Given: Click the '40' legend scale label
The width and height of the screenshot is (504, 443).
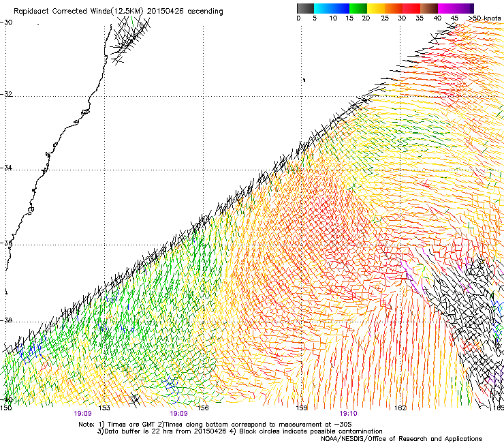Looking at the screenshot, I should coord(437,18).
